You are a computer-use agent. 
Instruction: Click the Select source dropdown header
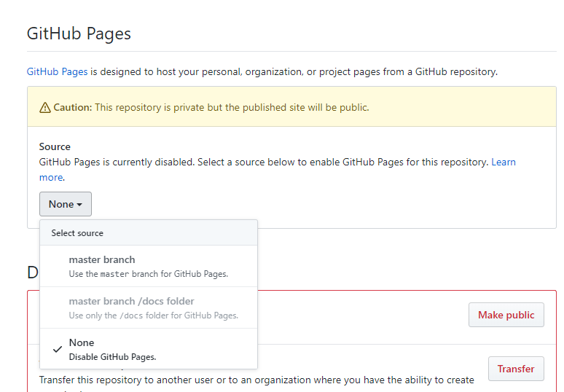pyautogui.click(x=149, y=232)
